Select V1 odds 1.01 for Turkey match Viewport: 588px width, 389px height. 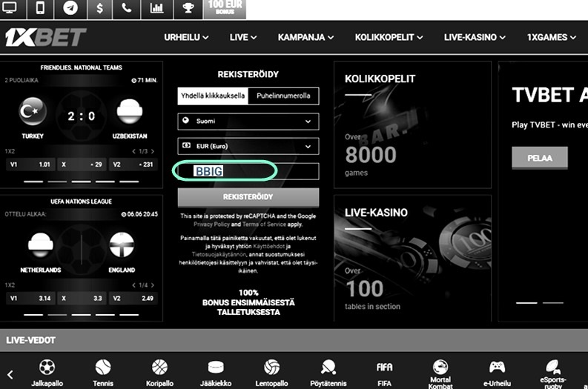click(30, 164)
